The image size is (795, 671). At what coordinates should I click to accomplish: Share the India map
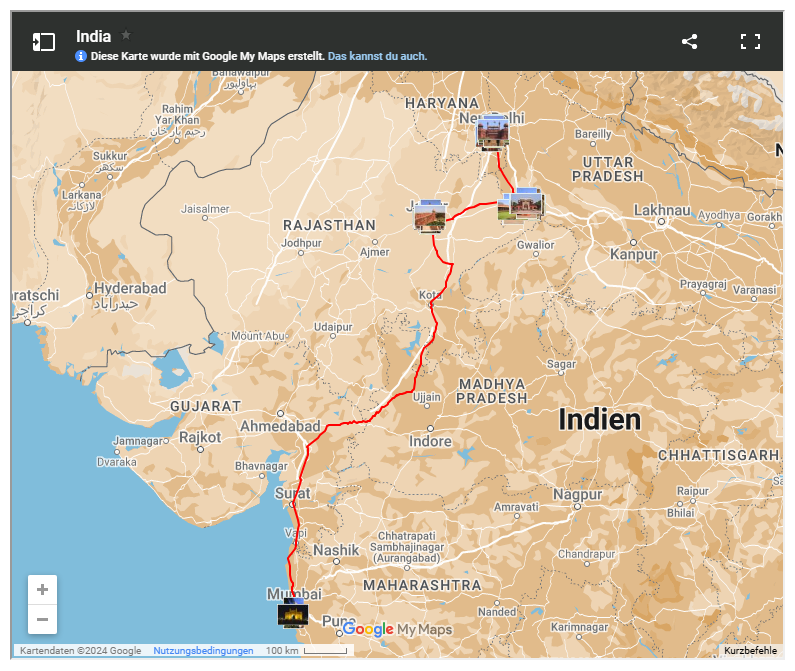(689, 42)
